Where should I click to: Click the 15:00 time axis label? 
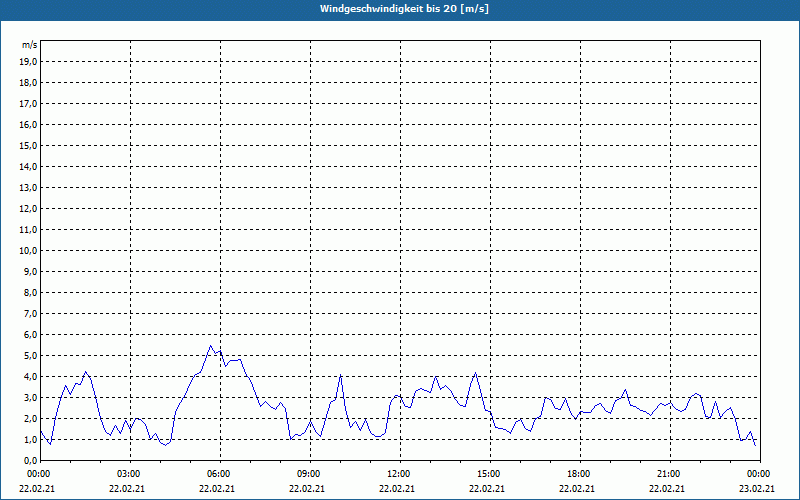point(491,474)
